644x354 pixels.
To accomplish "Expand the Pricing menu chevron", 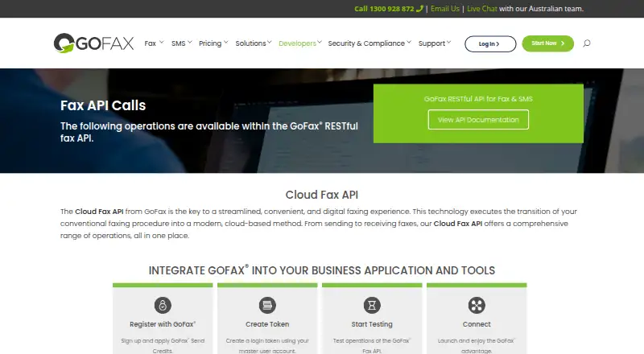I will (226, 42).
